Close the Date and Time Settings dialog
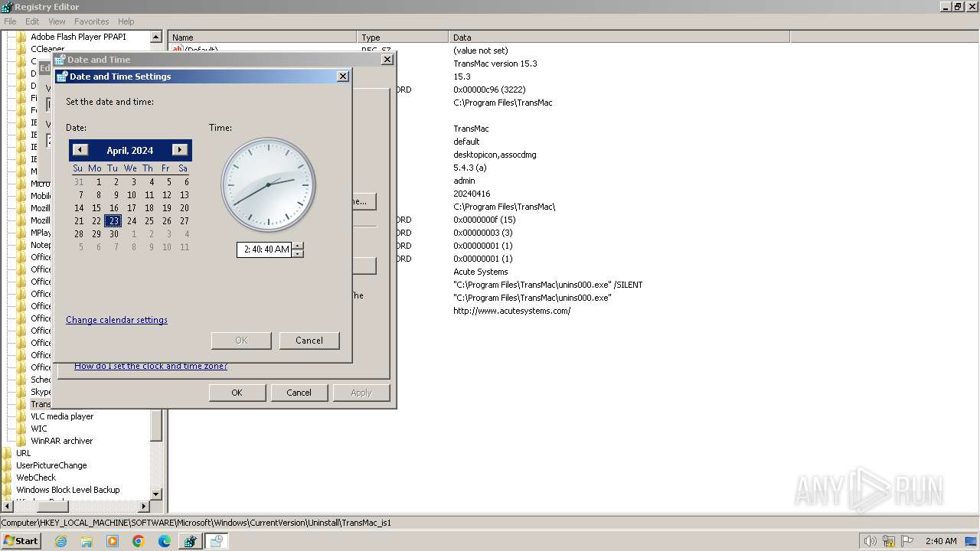The height and width of the screenshot is (551, 980). (343, 76)
